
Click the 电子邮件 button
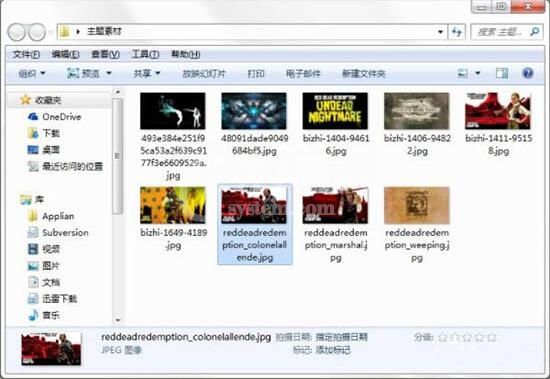point(303,74)
